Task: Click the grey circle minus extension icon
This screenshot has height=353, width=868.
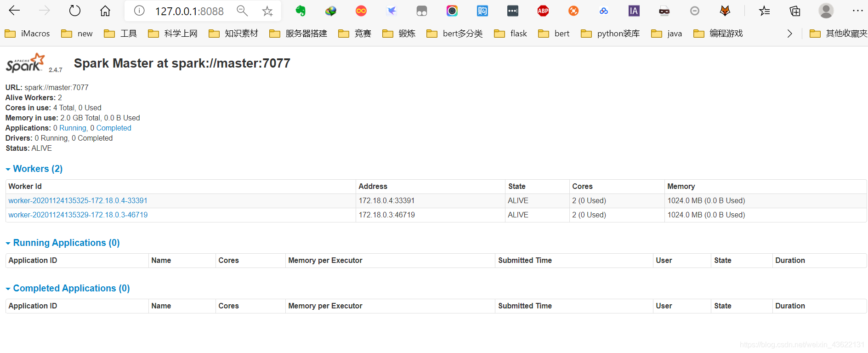Action: pos(695,11)
